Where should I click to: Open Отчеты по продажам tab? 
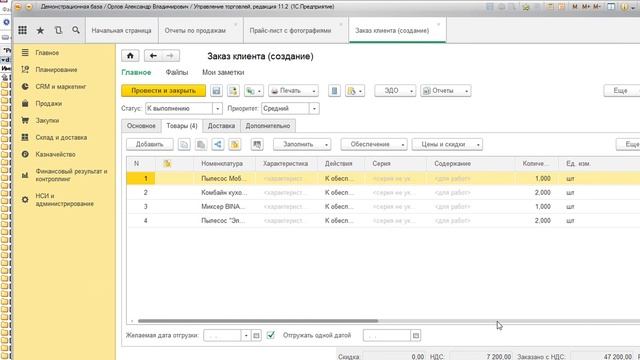[195, 31]
